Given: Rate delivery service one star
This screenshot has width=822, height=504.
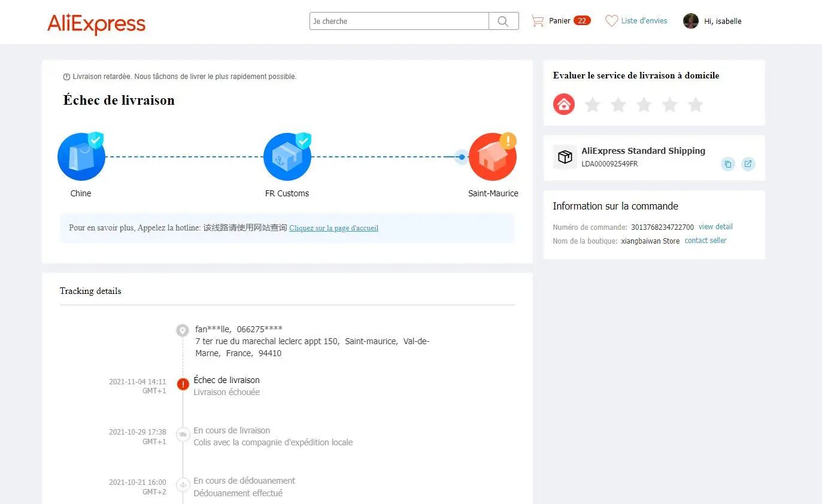Looking at the screenshot, I should pos(593,105).
